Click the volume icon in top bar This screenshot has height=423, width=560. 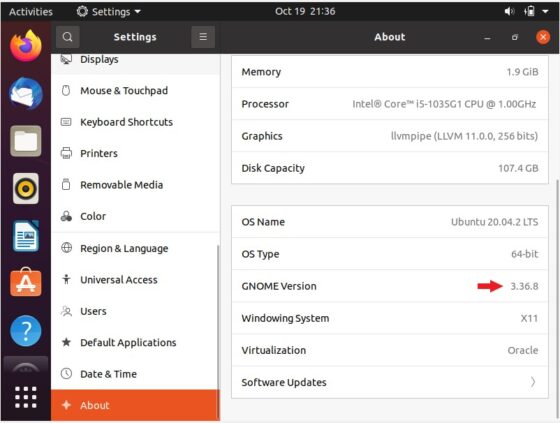click(509, 11)
